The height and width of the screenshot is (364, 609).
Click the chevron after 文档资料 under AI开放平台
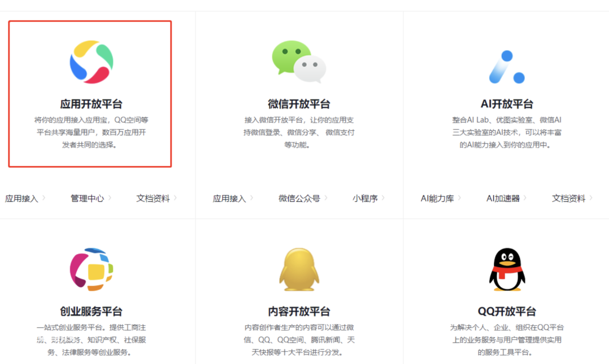(591, 198)
